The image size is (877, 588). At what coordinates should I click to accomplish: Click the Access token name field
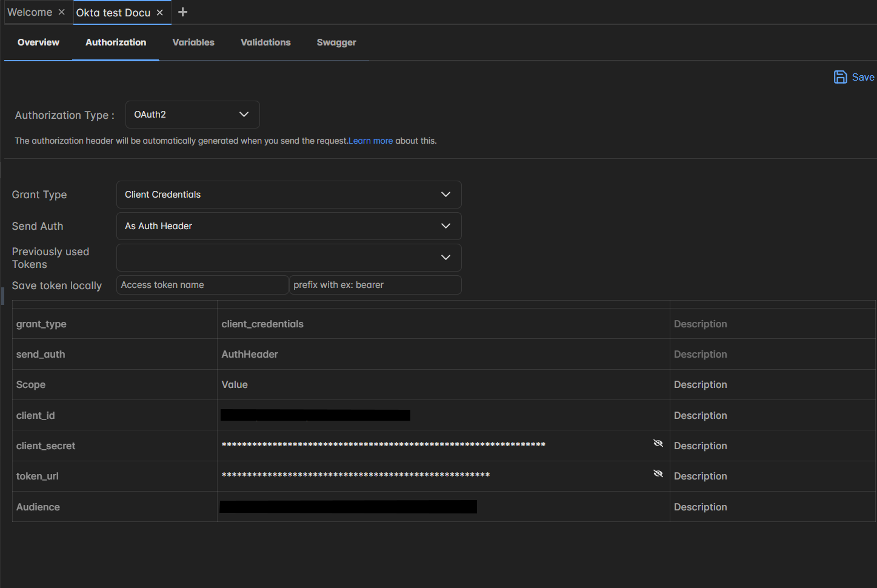(202, 284)
